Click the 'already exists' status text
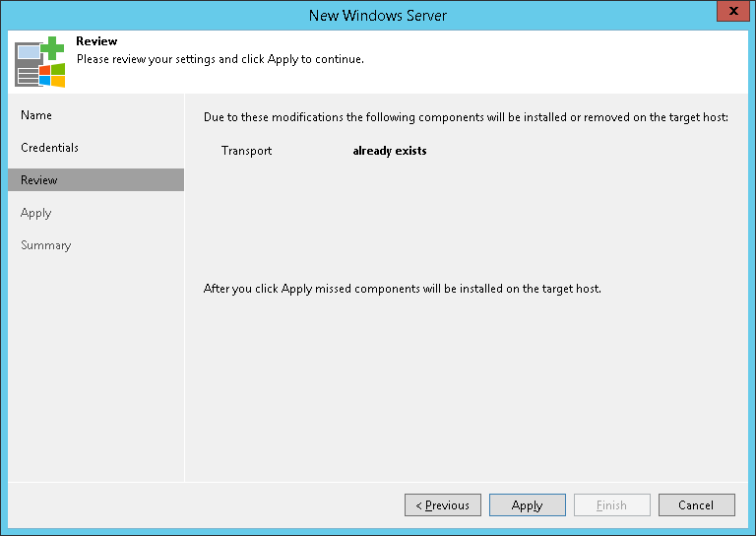The width and height of the screenshot is (756, 536). pos(390,151)
